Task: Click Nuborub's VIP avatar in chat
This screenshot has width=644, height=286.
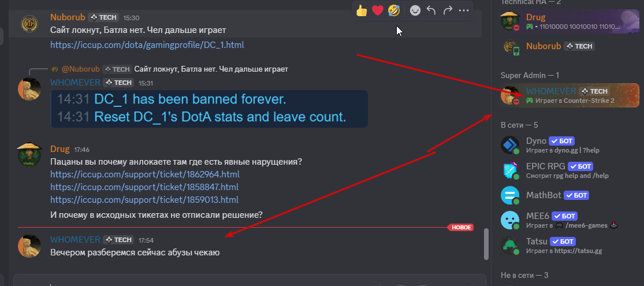Action: coord(29,24)
